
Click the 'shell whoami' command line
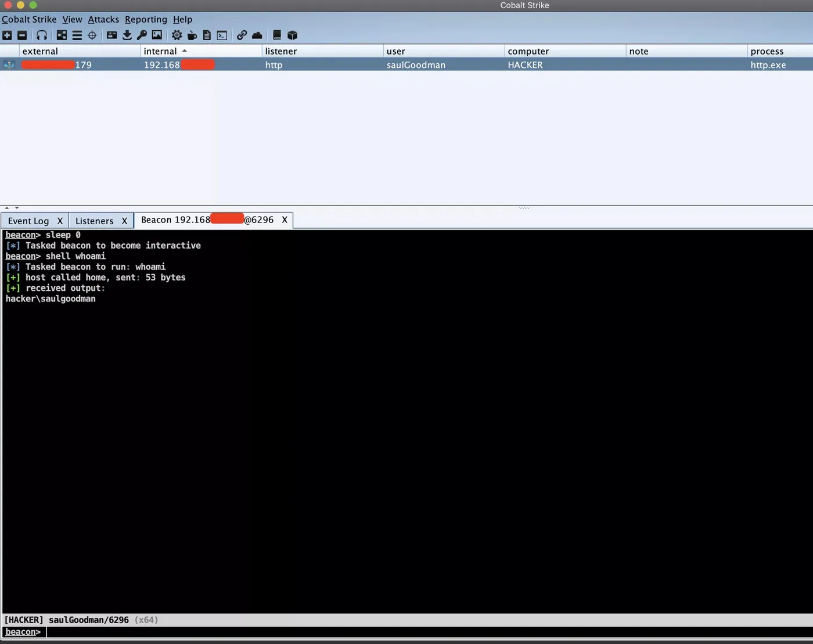coord(56,256)
